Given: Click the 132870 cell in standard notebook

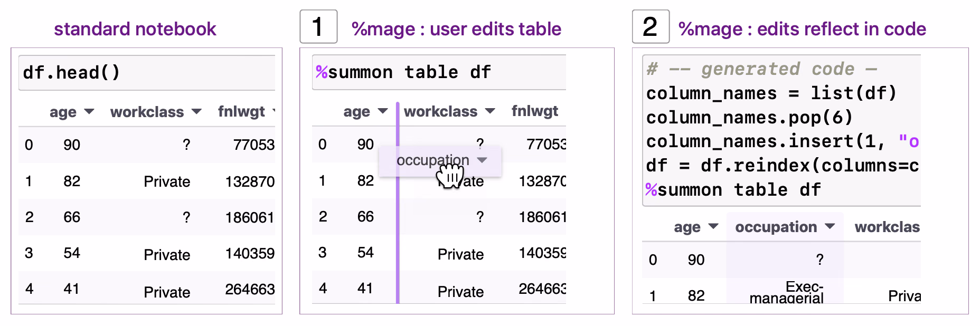Looking at the screenshot, I should 250,181.
